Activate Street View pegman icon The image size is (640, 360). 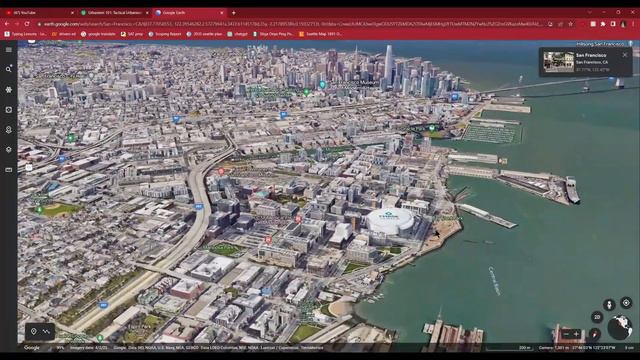click(x=609, y=305)
